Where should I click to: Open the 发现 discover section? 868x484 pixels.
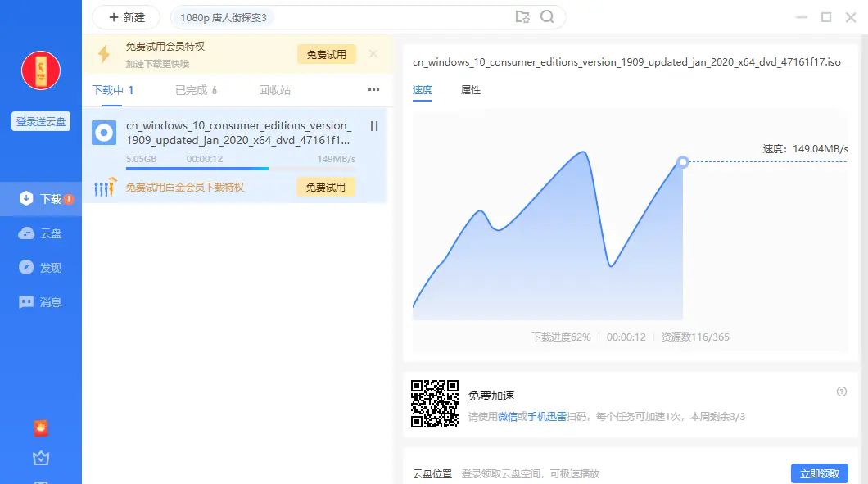41,268
